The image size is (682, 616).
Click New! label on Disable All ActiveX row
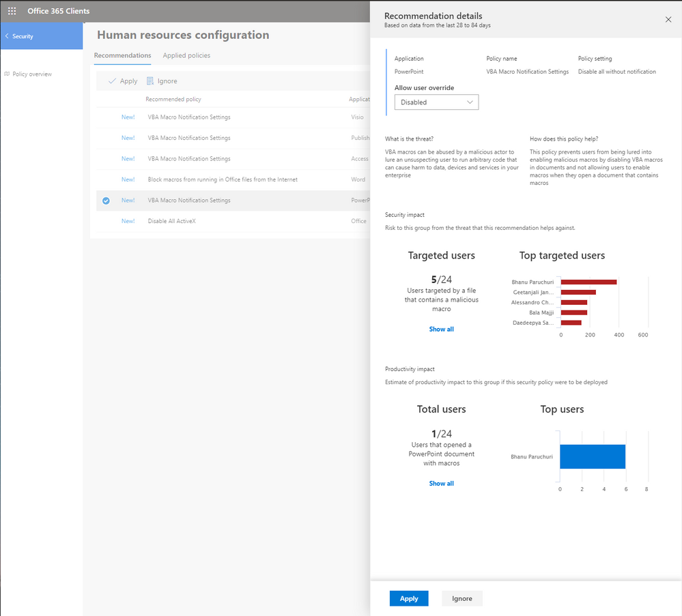pos(128,221)
